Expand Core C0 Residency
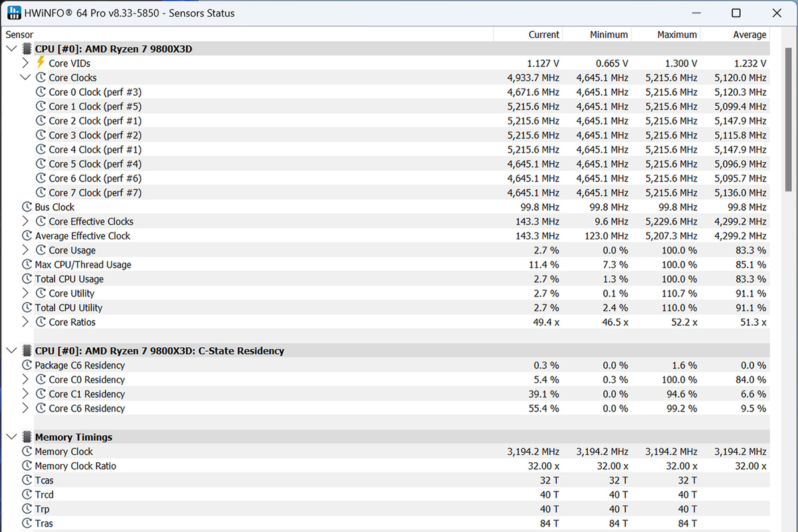Screen dimensions: 798x532 25,380
